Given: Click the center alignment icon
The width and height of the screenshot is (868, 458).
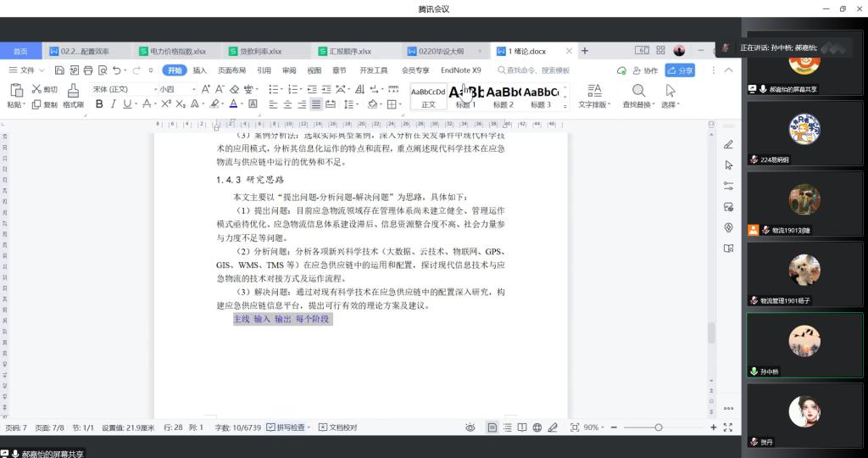Looking at the screenshot, I should [x=287, y=104].
